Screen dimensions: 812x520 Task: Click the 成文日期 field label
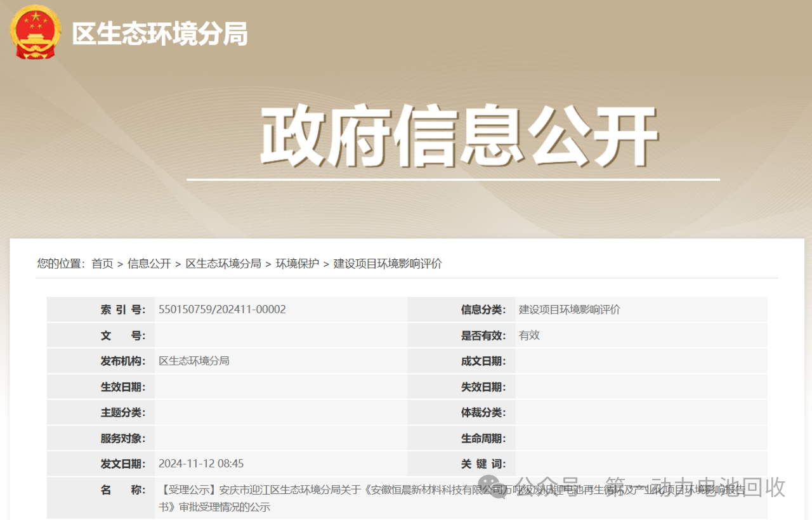pos(483,361)
